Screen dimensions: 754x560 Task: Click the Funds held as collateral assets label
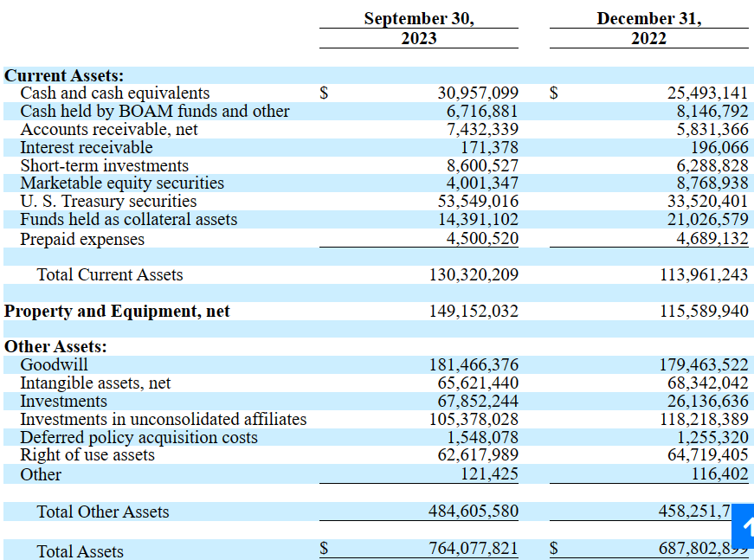coord(129,220)
